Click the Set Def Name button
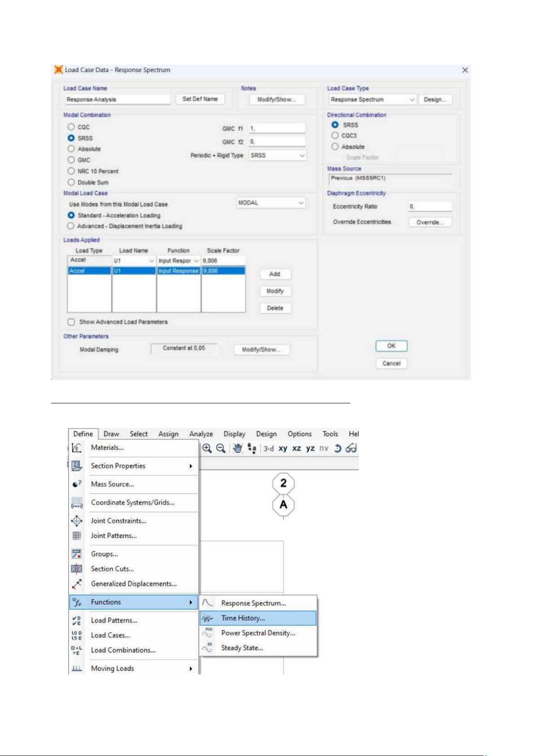This screenshot has width=535, height=756. (x=200, y=99)
